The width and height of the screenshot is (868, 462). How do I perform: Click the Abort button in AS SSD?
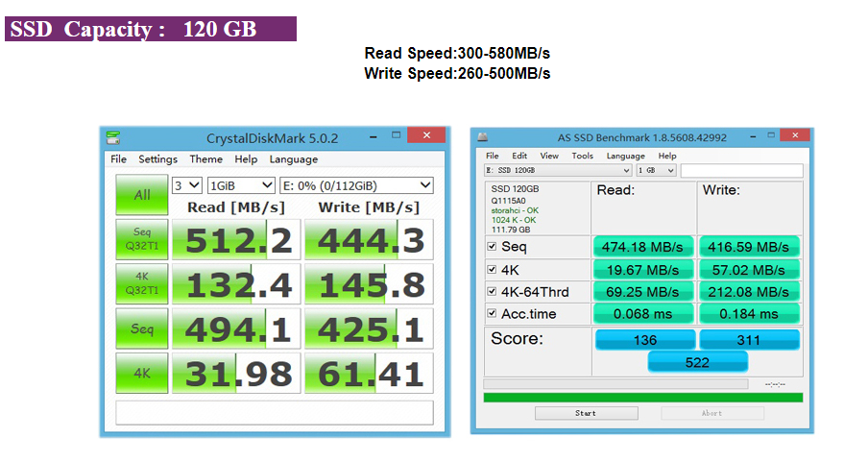712,413
